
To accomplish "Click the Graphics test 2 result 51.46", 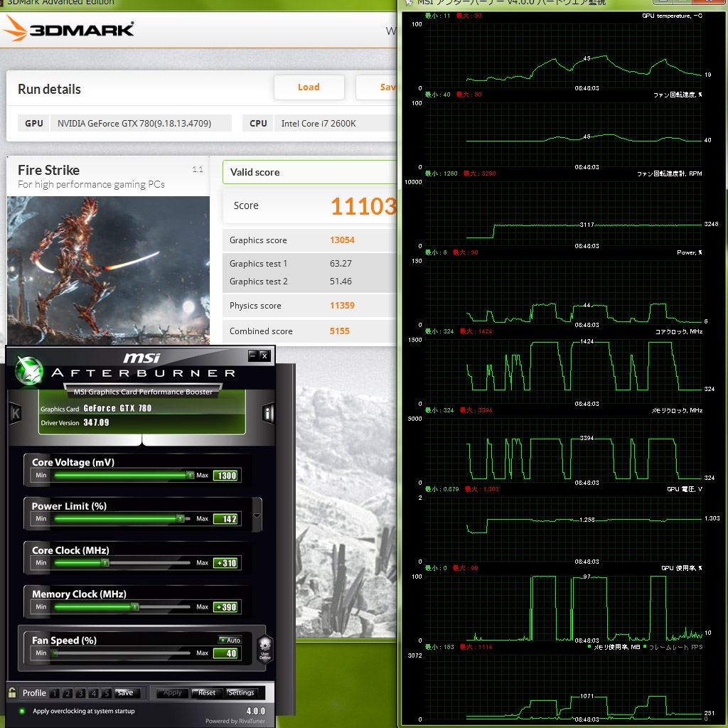I will click(341, 282).
